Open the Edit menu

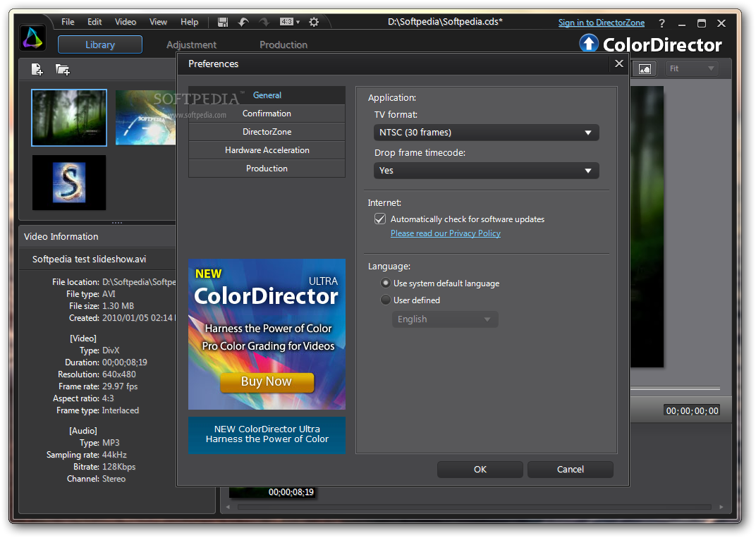click(94, 22)
